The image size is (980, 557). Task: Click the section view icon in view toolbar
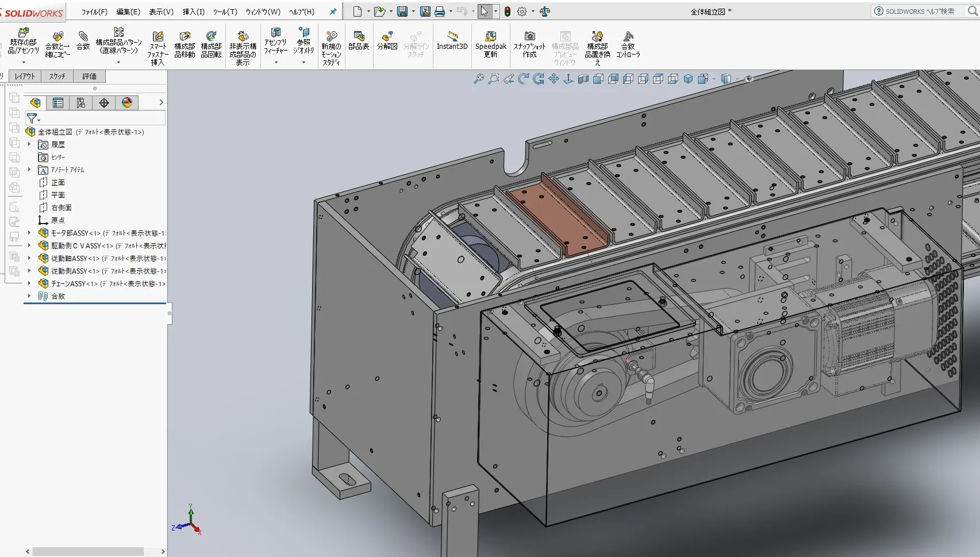pyautogui.click(x=583, y=79)
